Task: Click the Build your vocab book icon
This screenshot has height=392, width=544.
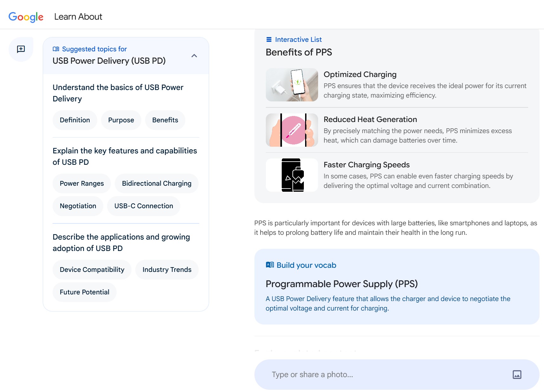Action: (x=270, y=265)
